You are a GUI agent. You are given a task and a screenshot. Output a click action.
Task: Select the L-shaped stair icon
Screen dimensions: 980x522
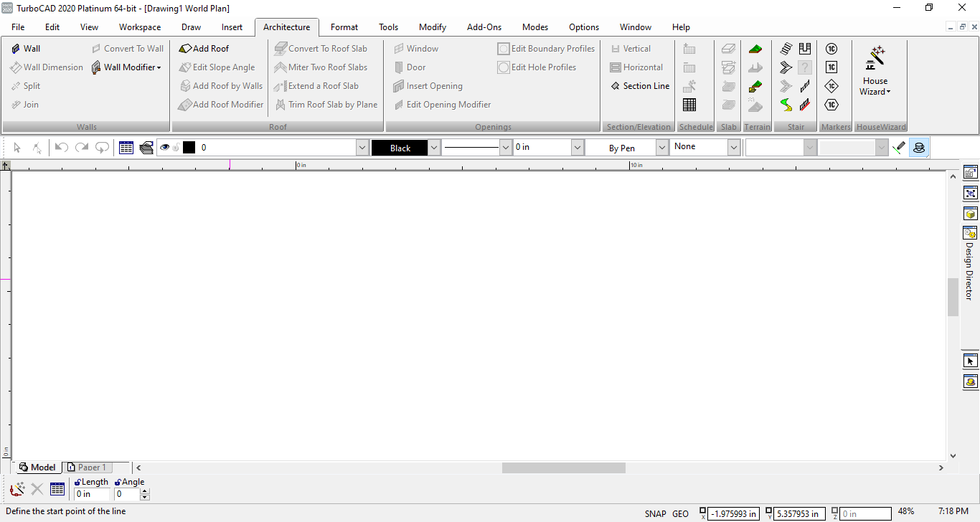click(x=786, y=67)
